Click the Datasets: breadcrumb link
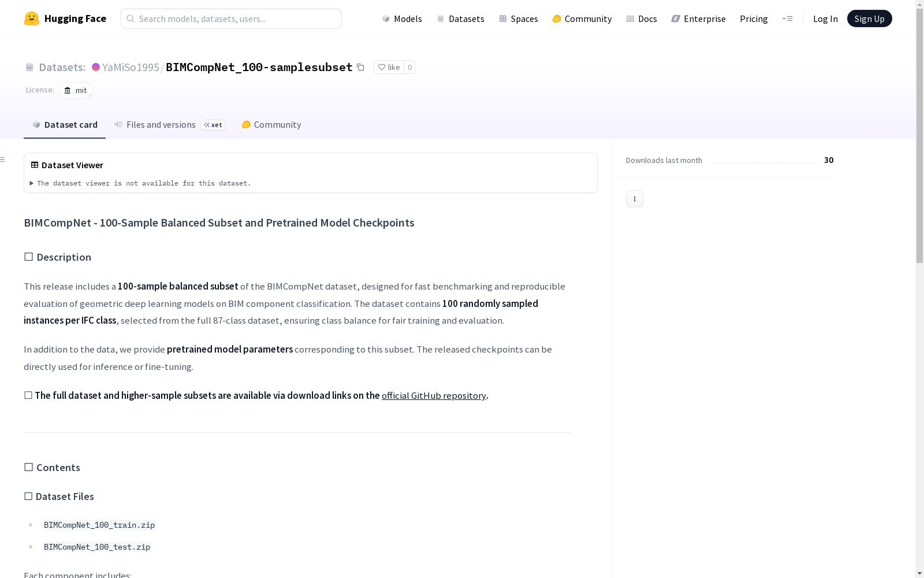Screen dimensions: 924x578 click(x=62, y=67)
